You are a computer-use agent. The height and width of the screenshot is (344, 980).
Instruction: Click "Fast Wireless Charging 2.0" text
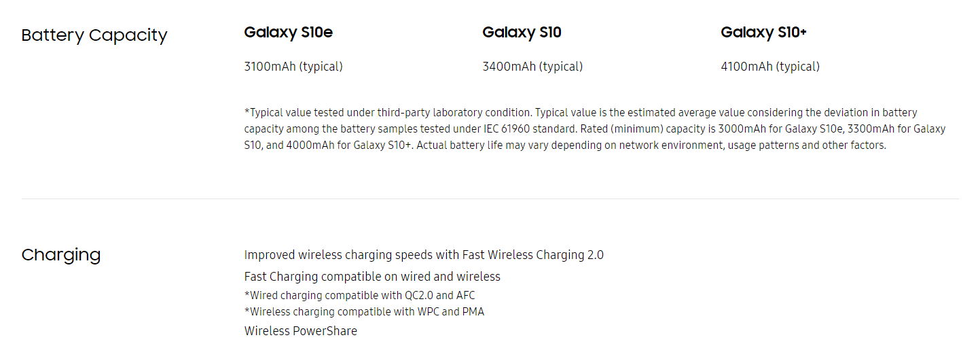(x=532, y=255)
